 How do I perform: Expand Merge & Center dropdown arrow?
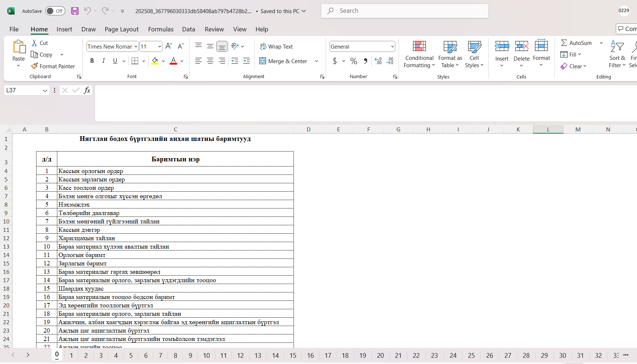[316, 61]
